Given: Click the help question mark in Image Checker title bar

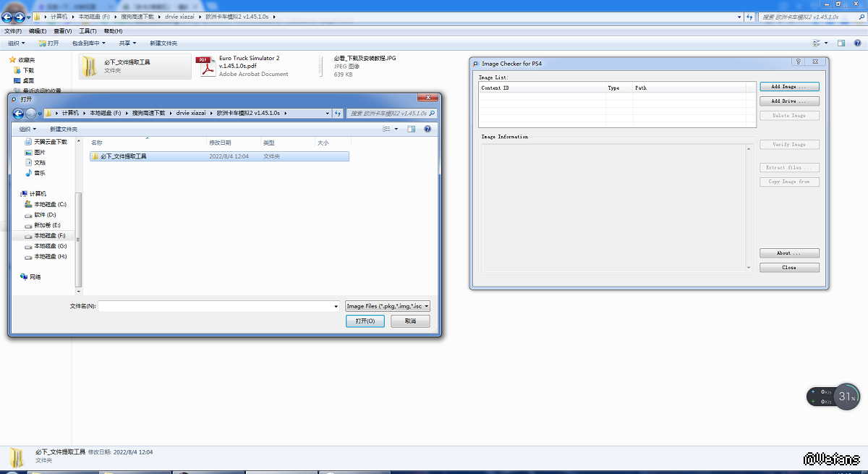Looking at the screenshot, I should pyautogui.click(x=798, y=63).
